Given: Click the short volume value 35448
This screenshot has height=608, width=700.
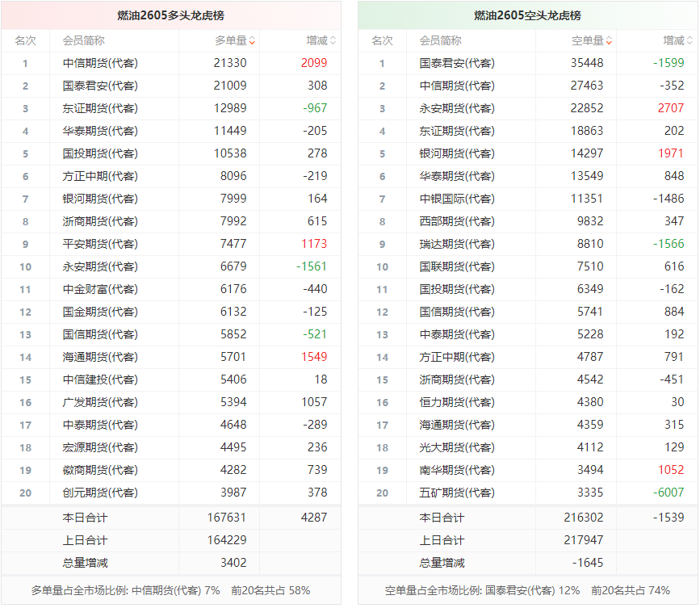Looking at the screenshot, I should coord(587,64).
